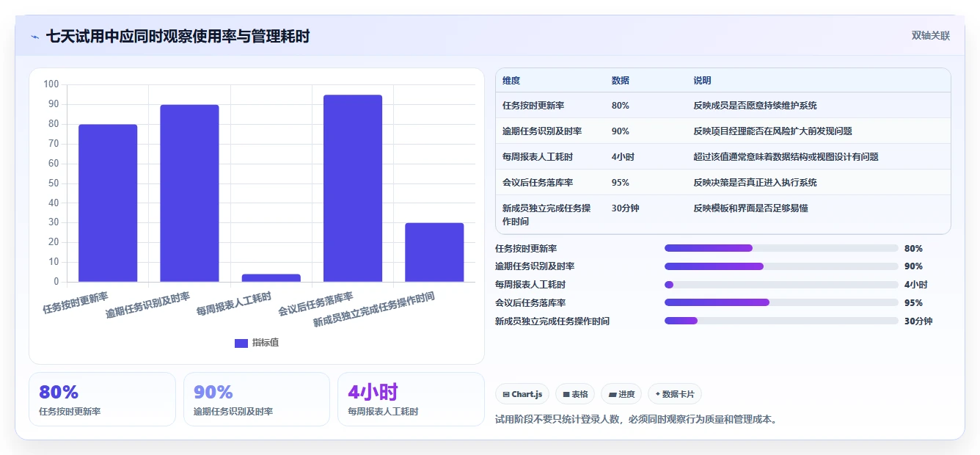The image size is (980, 455).
Task: Click table cell 反映模板和界面是否足够易懂
Action: (x=750, y=208)
